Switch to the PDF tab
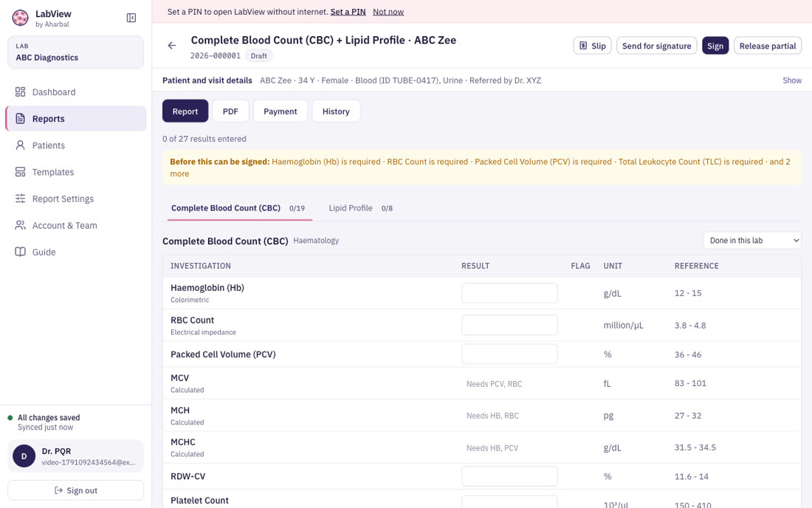Viewport: 812px width, 508px height. 230,111
